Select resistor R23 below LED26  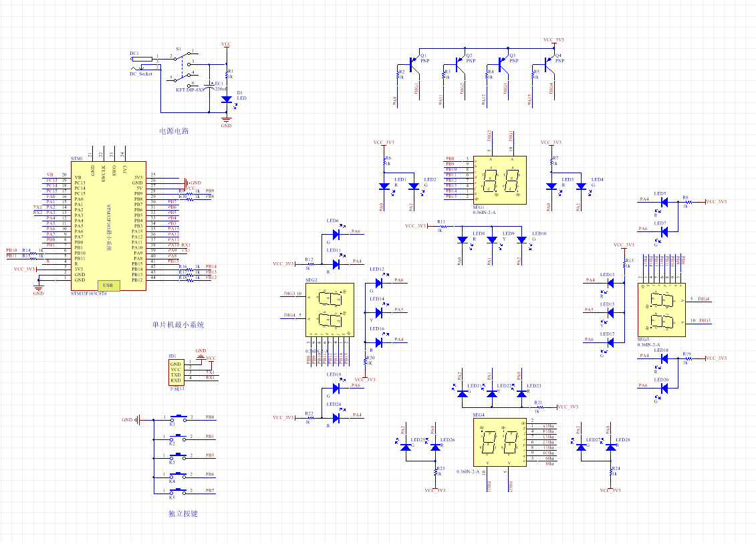pos(436,472)
